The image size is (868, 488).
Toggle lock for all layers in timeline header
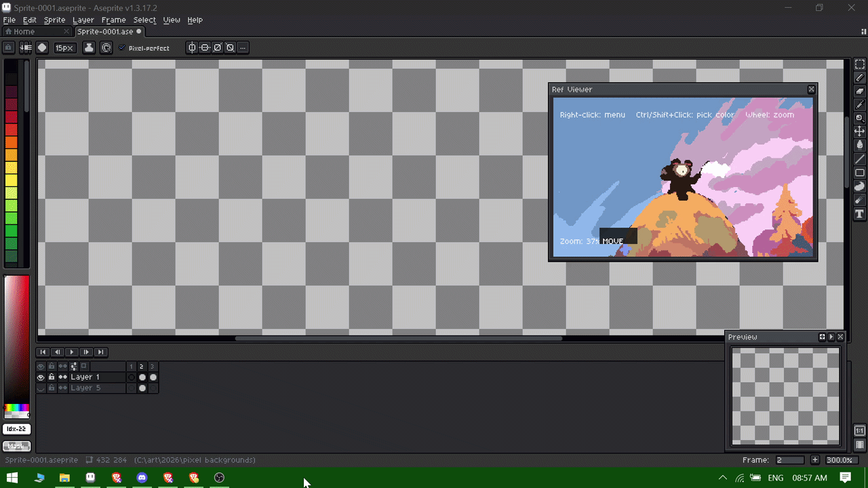pyautogui.click(x=52, y=366)
